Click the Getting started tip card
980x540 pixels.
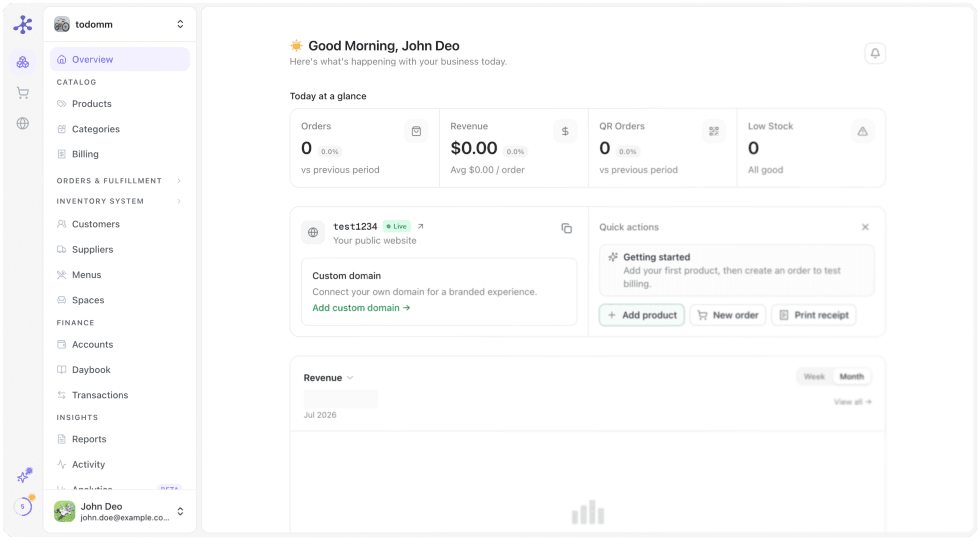coord(737,271)
